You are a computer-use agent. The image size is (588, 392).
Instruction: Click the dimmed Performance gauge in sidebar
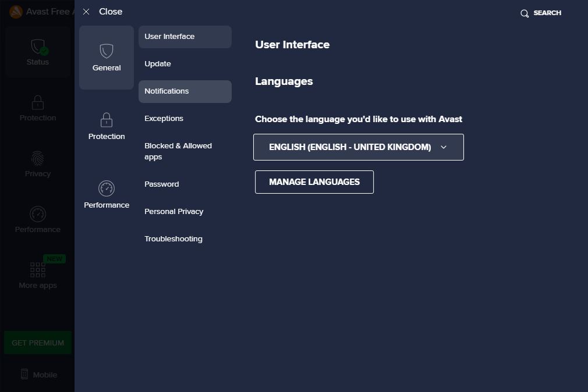coord(37,214)
